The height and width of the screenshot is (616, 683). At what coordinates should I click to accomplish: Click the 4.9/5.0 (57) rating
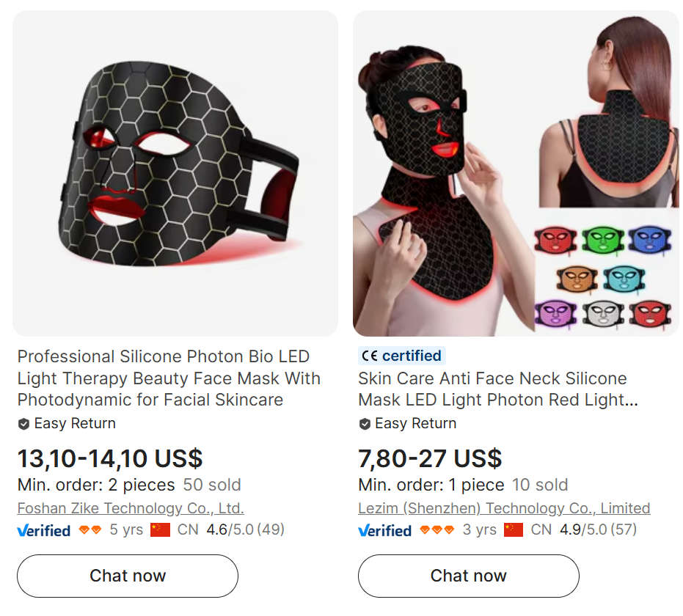pos(598,529)
